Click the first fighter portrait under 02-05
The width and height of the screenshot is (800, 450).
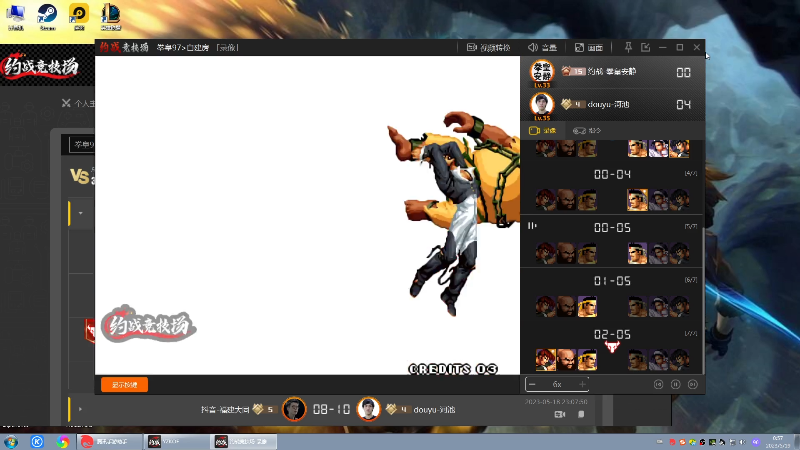coord(545,360)
